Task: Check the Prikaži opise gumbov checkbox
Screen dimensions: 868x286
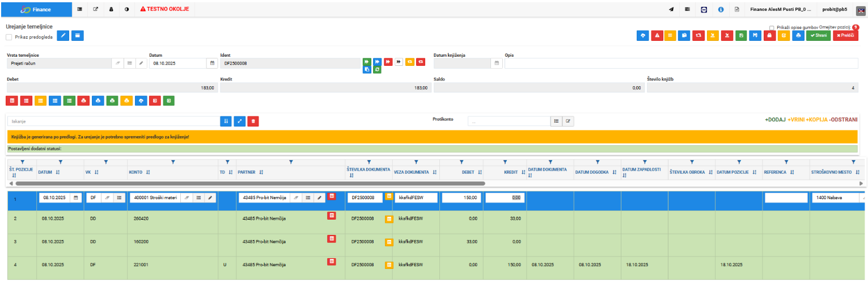Action: pyautogui.click(x=772, y=27)
